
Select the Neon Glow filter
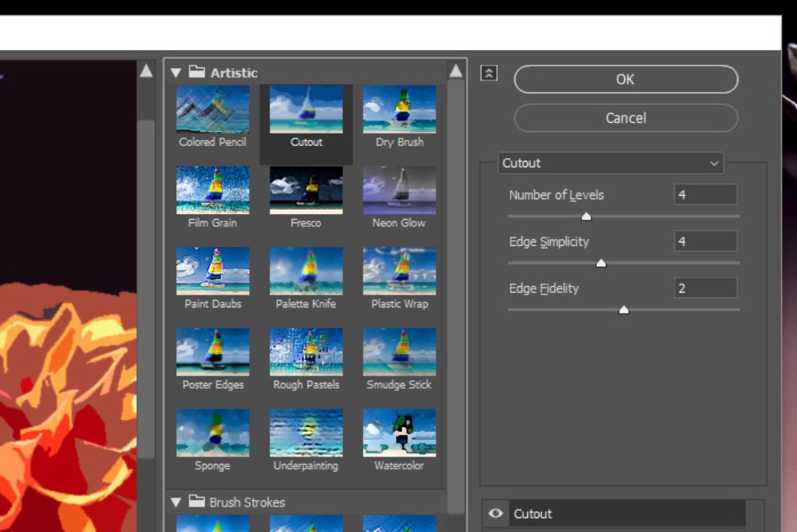click(399, 191)
